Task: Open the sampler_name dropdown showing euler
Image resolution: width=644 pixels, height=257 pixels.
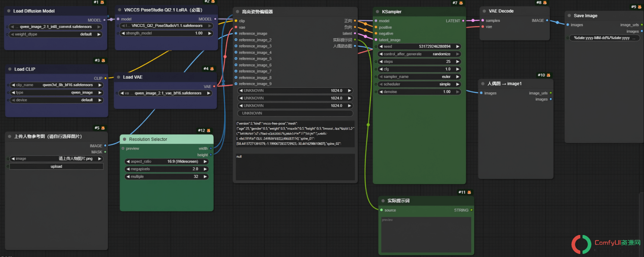Action: (419, 77)
